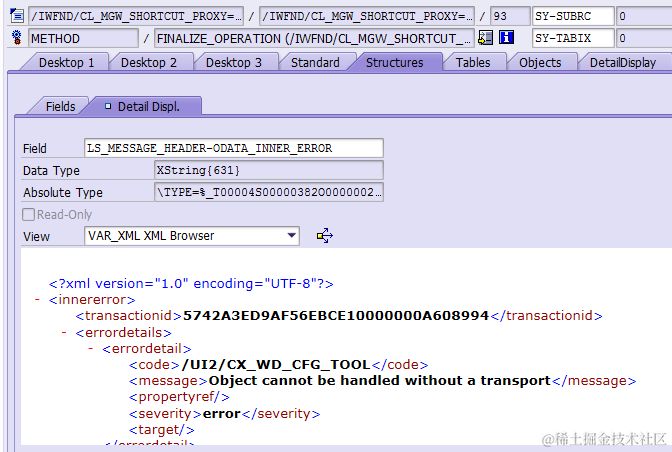Click the severity value error
Image resolution: width=672 pixels, height=452 pixels.
pos(222,413)
